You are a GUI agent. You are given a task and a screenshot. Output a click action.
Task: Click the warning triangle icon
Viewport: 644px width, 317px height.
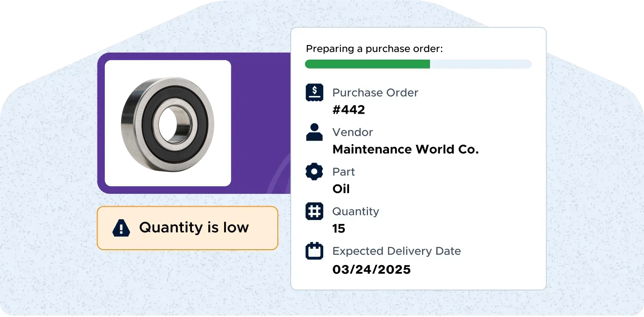point(121,228)
